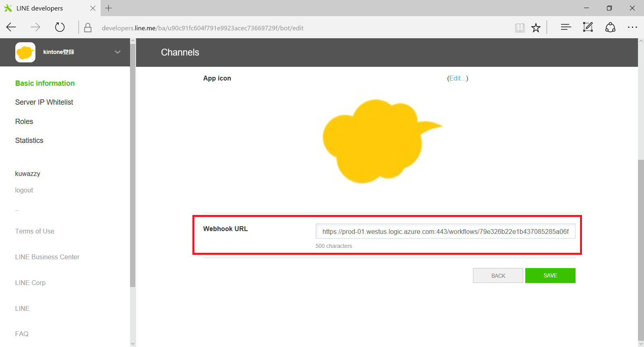644x347 pixels.
Task: Open Basic information in sidebar
Action: click(45, 83)
